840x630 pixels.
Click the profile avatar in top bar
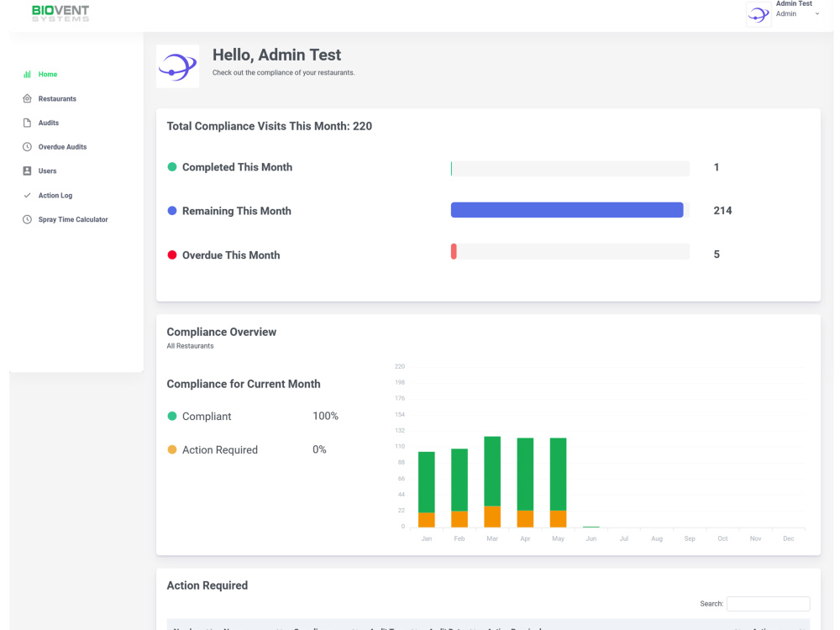tap(759, 14)
